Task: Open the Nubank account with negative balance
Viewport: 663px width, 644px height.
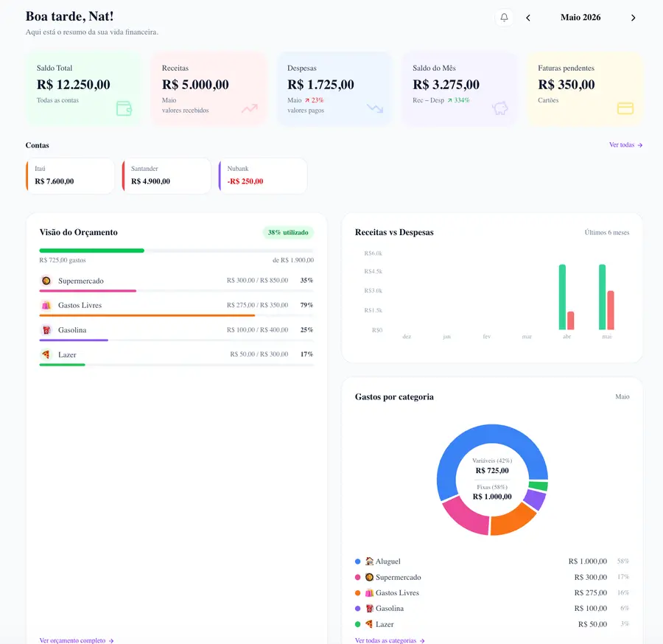Action: tap(263, 176)
